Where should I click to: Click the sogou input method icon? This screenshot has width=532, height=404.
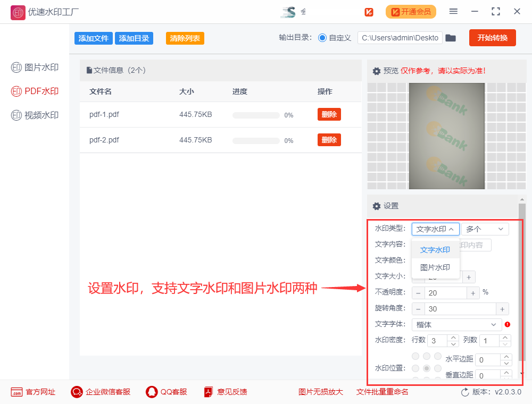288,12
